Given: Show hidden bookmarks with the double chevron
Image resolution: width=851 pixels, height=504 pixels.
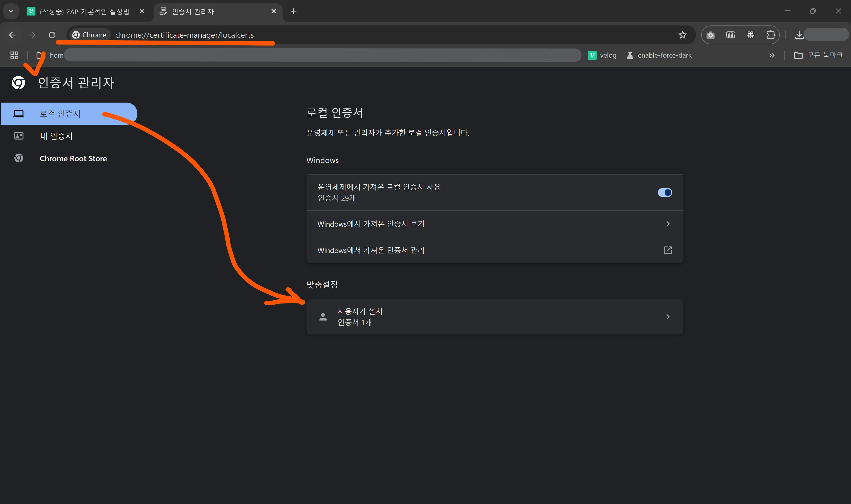Looking at the screenshot, I should [x=771, y=55].
